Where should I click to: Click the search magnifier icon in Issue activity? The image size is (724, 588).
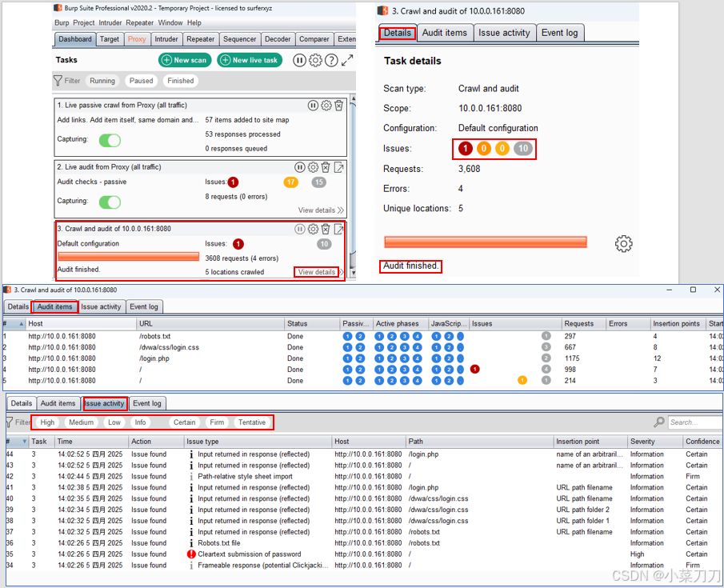pyautogui.click(x=659, y=422)
